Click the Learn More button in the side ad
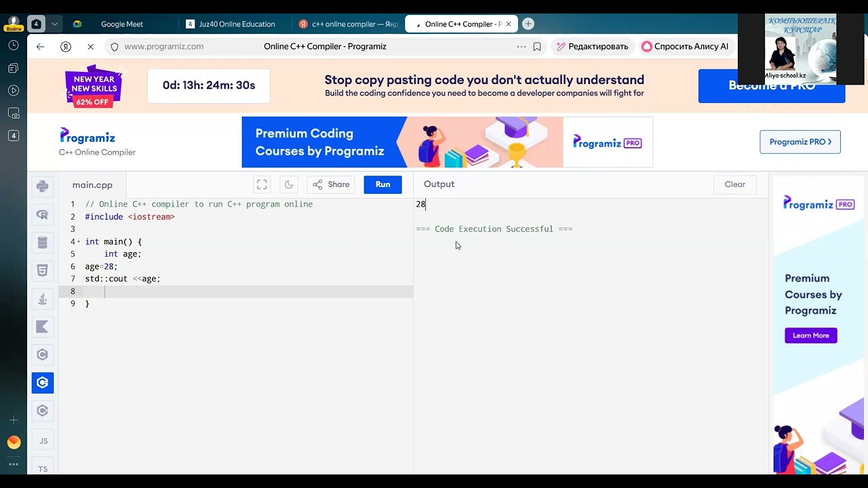 (811, 335)
